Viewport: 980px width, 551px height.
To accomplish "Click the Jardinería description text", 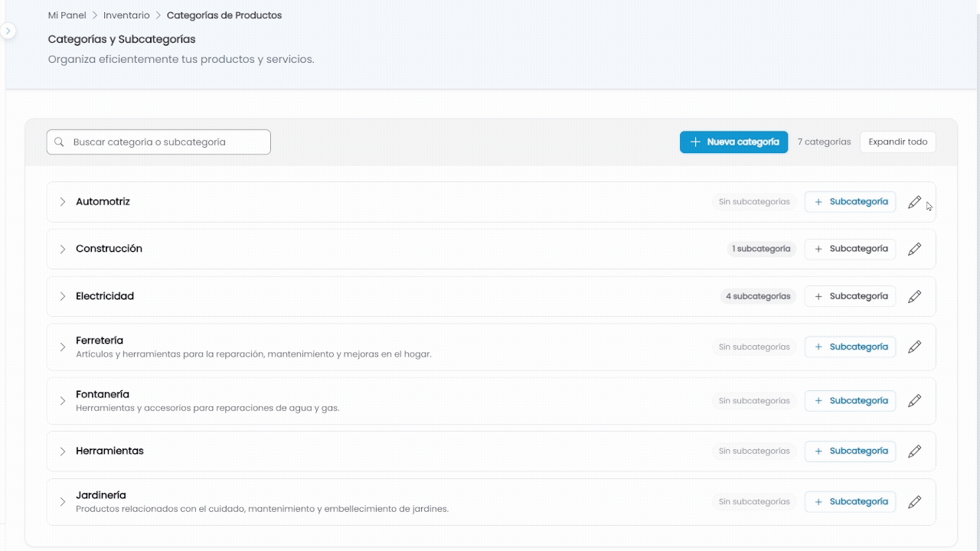I will click(x=262, y=509).
